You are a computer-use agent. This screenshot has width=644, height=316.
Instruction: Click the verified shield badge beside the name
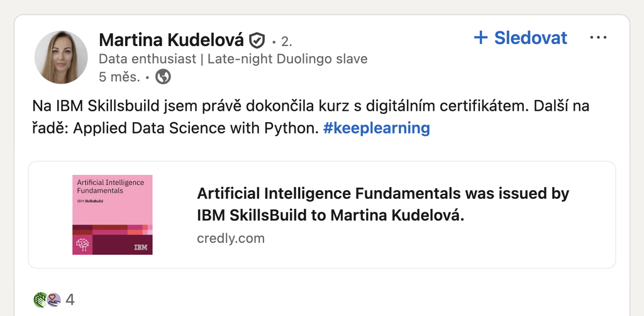[x=257, y=40]
